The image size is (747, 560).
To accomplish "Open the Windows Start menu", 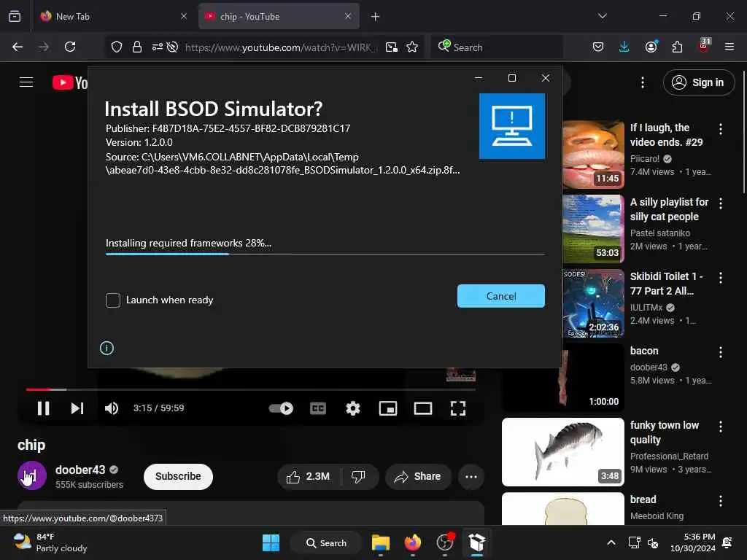I will pyautogui.click(x=271, y=542).
